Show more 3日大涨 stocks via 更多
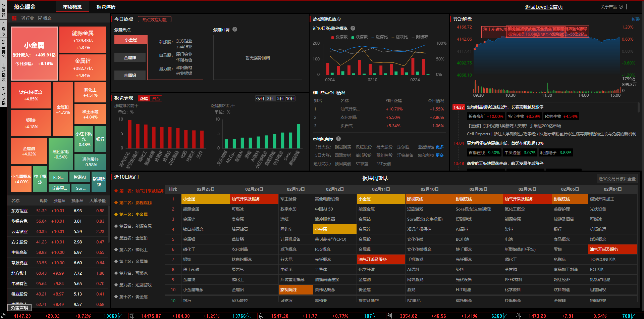Viewport: 644px width, 319px height. point(439,147)
